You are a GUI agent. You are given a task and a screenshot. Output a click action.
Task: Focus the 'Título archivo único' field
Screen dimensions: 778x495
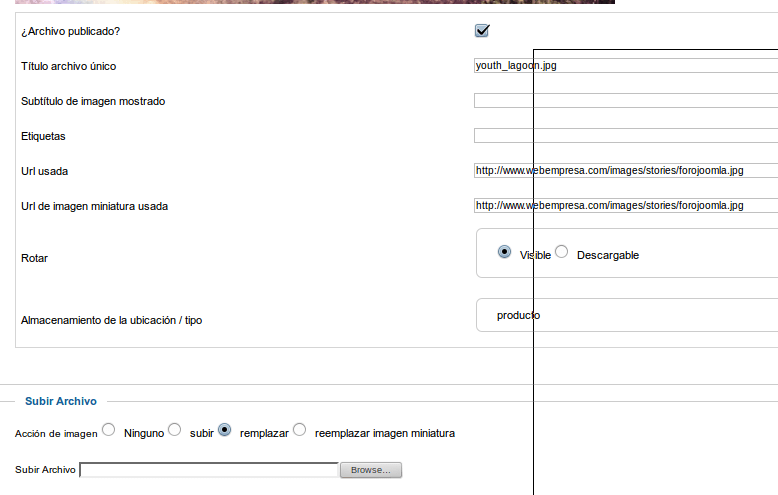click(626, 65)
